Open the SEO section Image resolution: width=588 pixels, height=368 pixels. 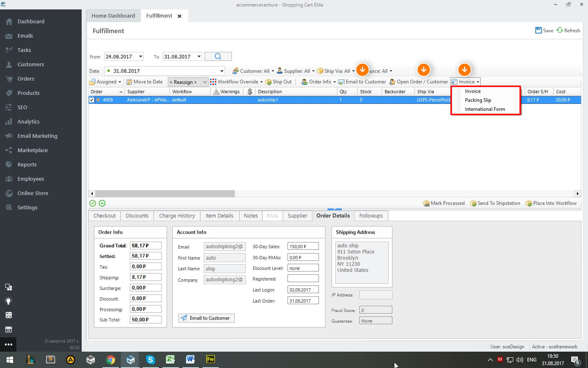(22, 107)
